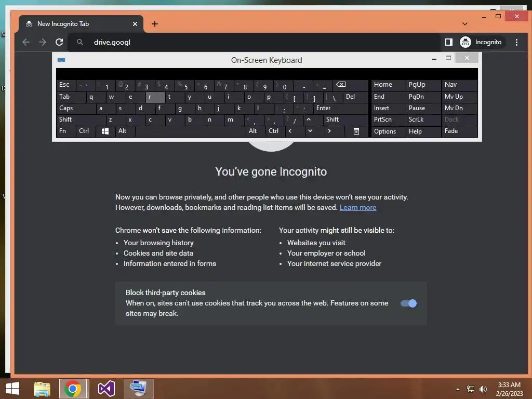Tap the context menu key on keyboard
The height and width of the screenshot is (399, 532).
pos(356,131)
